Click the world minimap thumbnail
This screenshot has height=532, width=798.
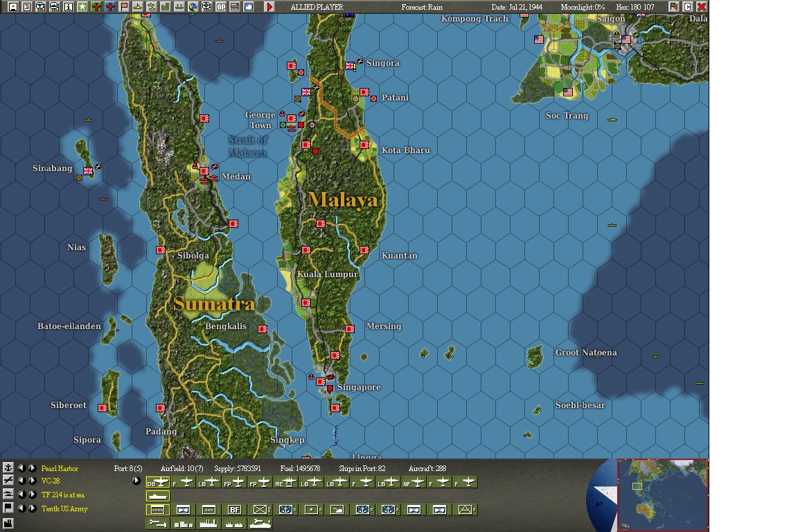662,495
